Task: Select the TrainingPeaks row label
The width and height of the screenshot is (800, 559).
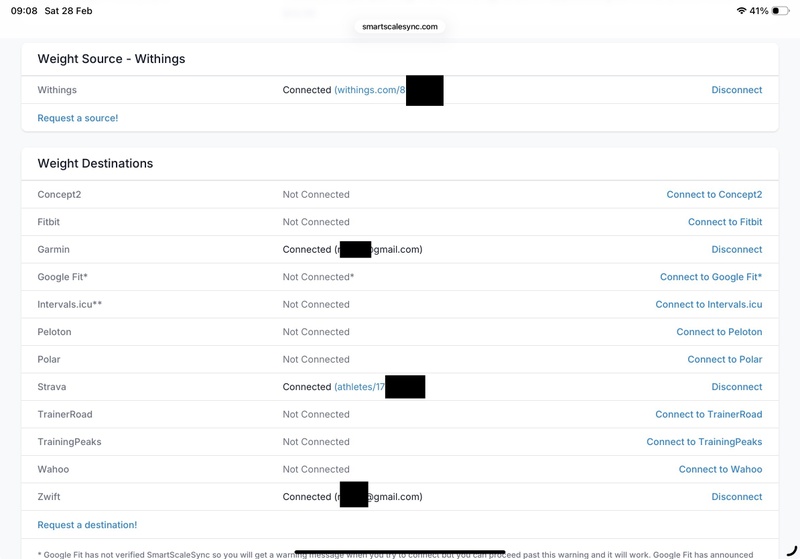Action: [x=69, y=442]
